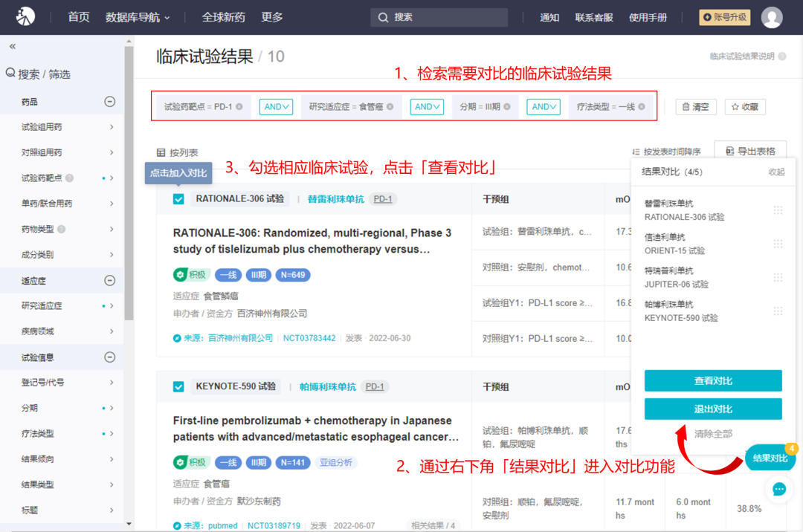Click 收起 to collapse the compare panel

776,172
